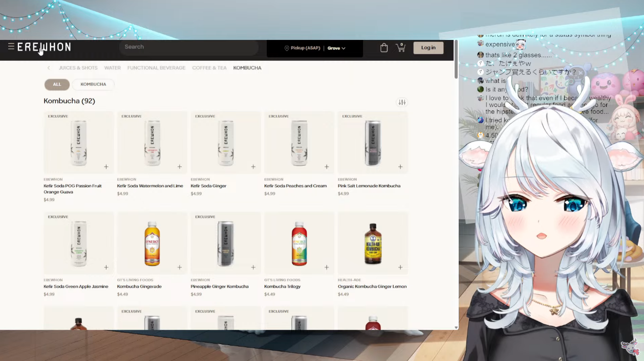Add Kefir Soda Ginger using the plus icon
This screenshot has width=644, height=361.
(253, 167)
